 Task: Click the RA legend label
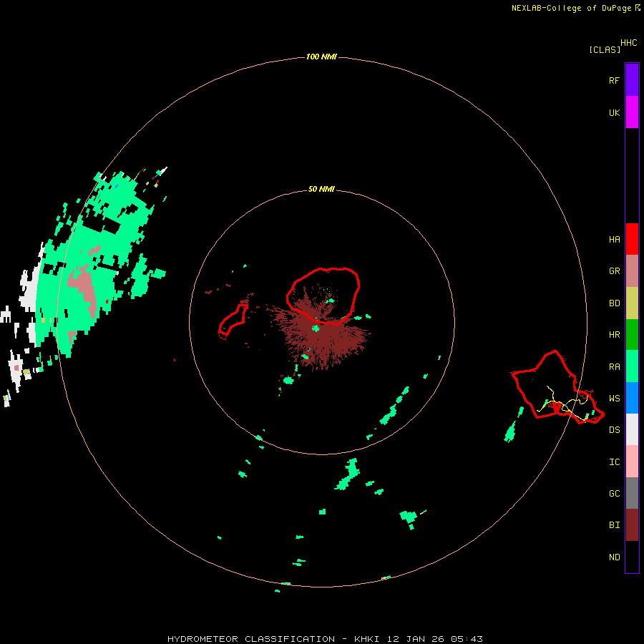pos(615,367)
